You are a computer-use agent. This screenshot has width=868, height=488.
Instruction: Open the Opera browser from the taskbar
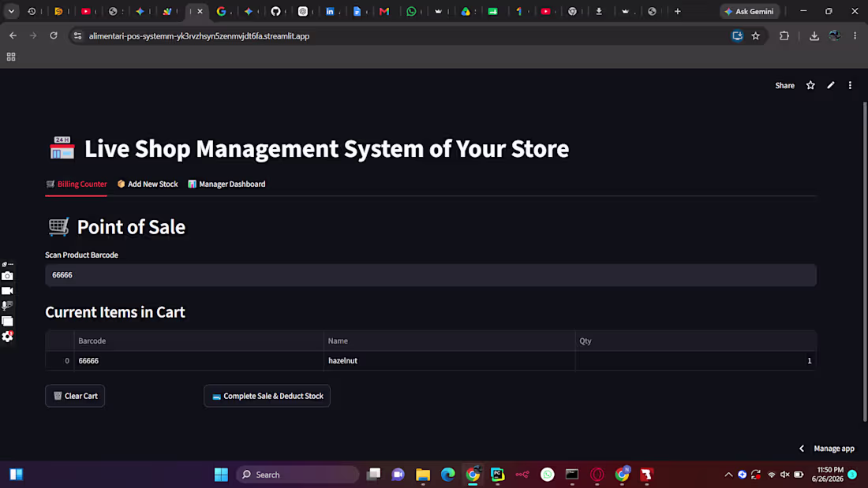[597, 474]
